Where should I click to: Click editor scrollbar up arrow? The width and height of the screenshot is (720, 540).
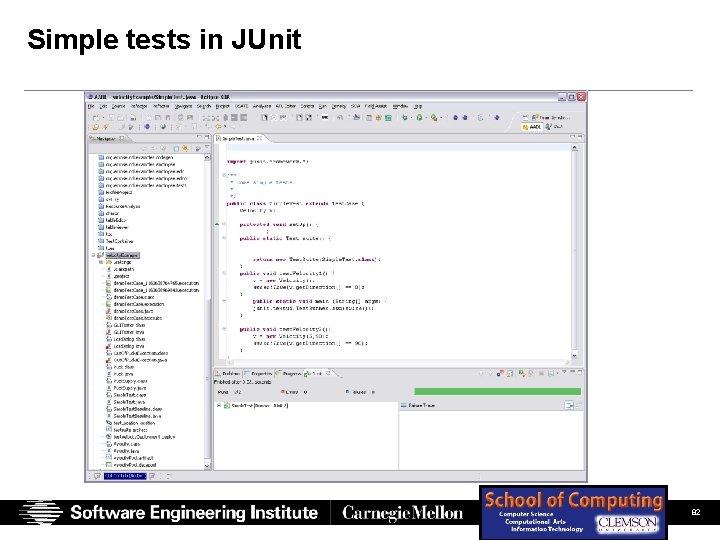tap(574, 147)
